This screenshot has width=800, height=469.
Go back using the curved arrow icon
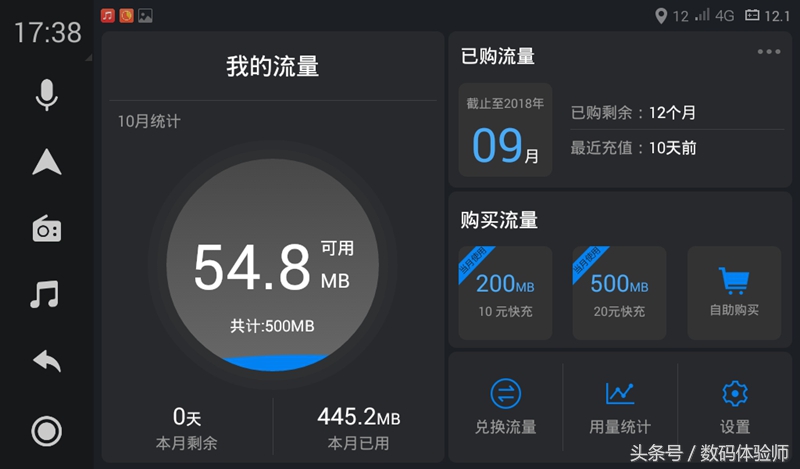pyautogui.click(x=46, y=360)
